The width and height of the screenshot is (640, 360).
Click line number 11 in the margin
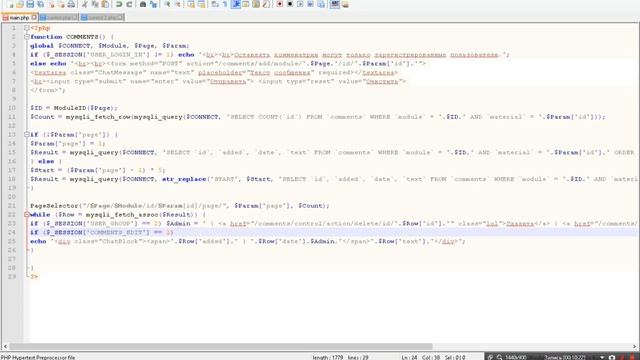(x=11, y=117)
